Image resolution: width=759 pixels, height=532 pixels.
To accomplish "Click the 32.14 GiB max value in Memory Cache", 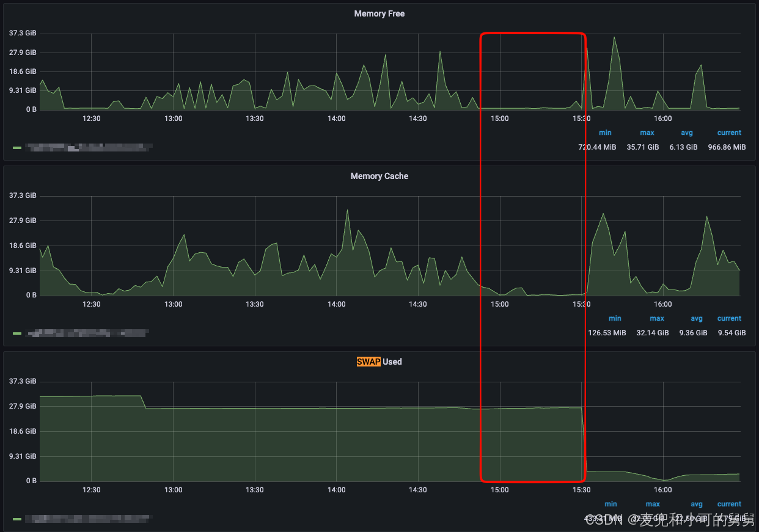I will click(x=653, y=333).
